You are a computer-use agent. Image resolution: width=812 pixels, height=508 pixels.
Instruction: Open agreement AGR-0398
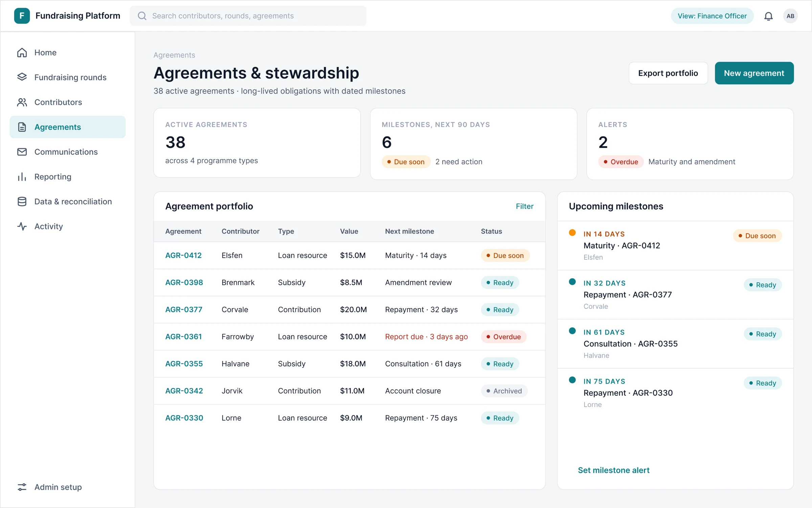[x=184, y=282]
